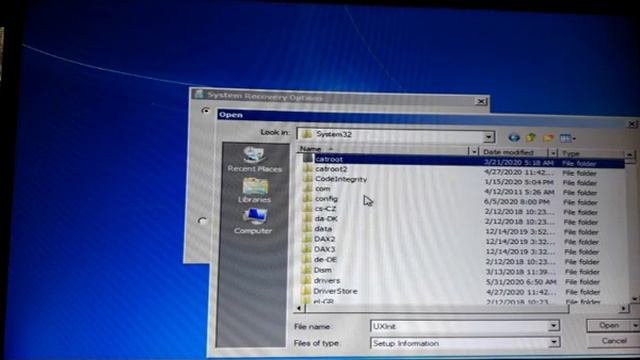640x360 pixels.
Task: Expand the File name dropdown arrow
Action: point(553,326)
